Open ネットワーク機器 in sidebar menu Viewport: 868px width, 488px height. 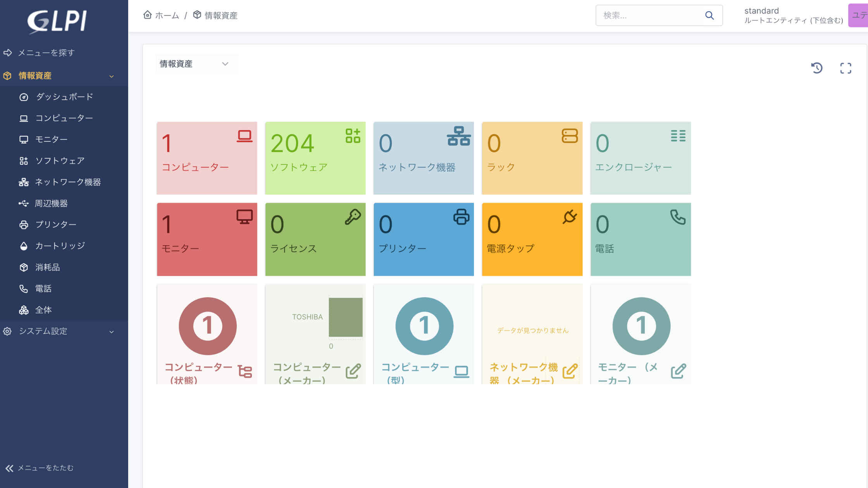64,182
